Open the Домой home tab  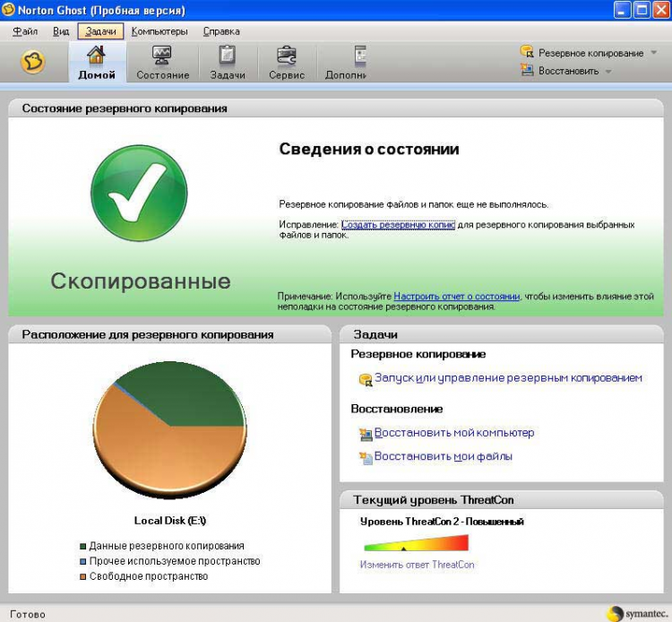click(97, 63)
